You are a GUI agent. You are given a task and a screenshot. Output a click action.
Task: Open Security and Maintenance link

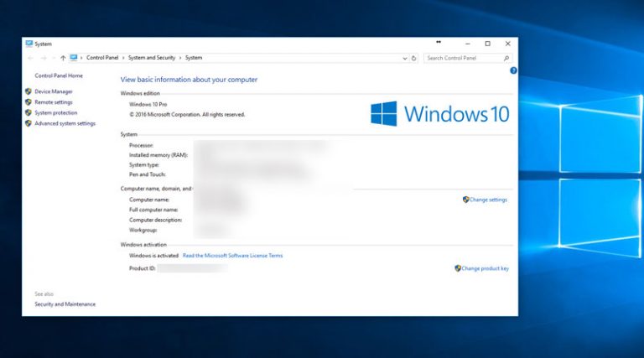[65, 304]
